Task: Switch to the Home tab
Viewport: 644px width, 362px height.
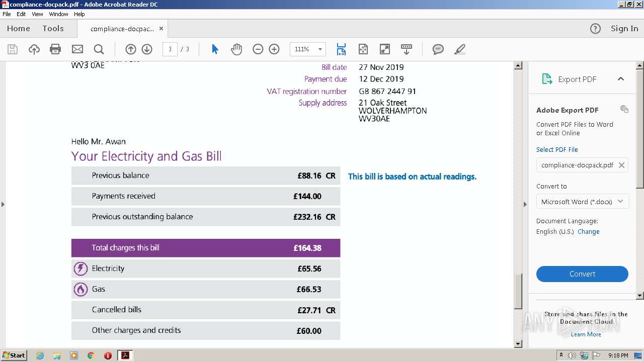Action: 19,29
